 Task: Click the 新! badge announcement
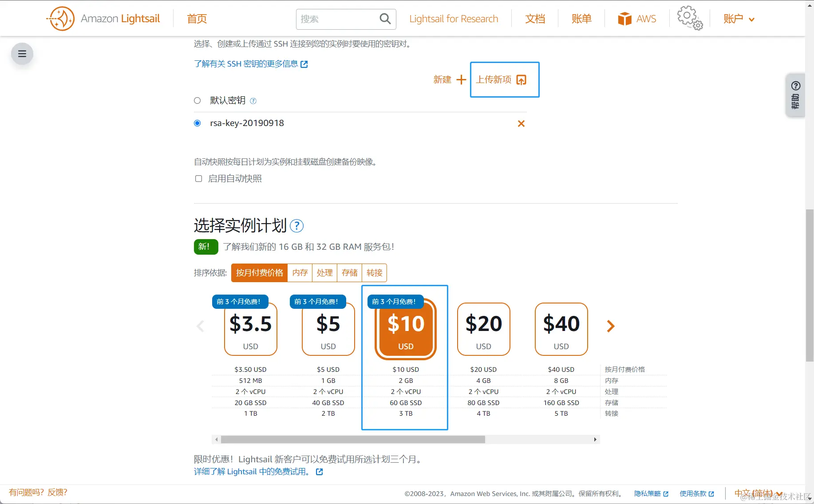[x=206, y=247]
